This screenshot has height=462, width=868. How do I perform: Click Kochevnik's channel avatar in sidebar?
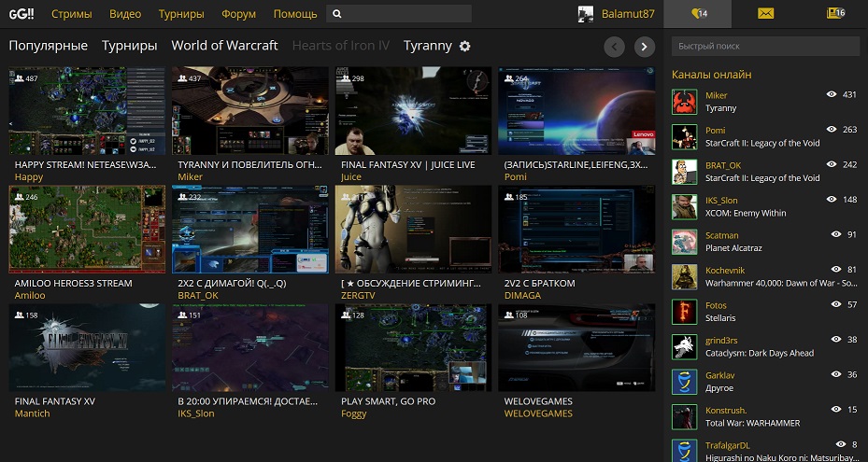(x=684, y=277)
